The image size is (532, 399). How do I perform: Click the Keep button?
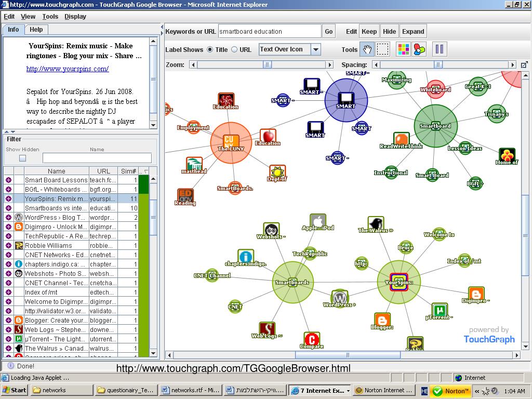coord(369,32)
